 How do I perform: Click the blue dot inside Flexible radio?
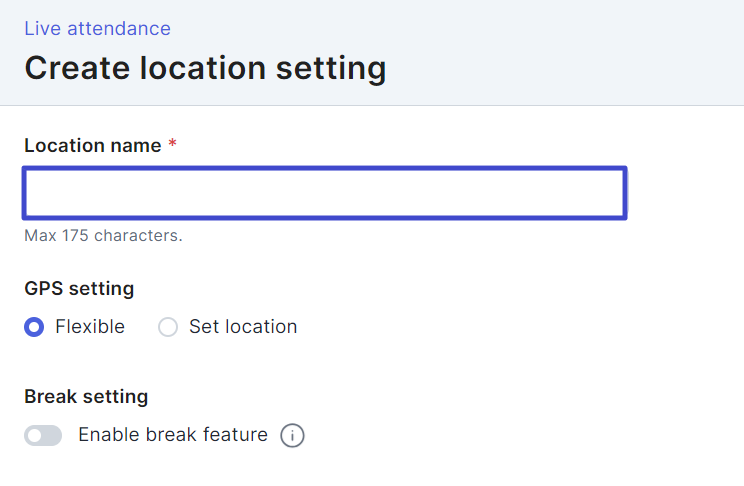34,327
